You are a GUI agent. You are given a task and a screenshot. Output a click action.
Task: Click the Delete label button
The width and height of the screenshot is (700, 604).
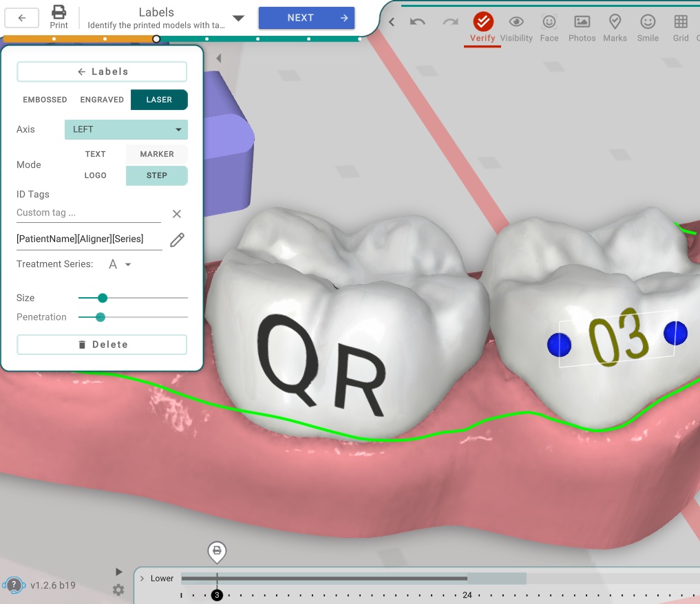[x=102, y=345]
